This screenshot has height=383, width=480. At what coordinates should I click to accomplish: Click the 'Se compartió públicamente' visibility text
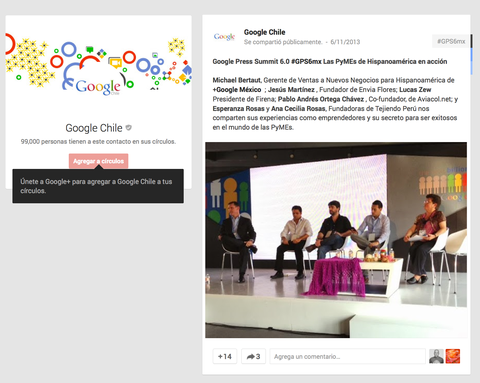tap(283, 42)
